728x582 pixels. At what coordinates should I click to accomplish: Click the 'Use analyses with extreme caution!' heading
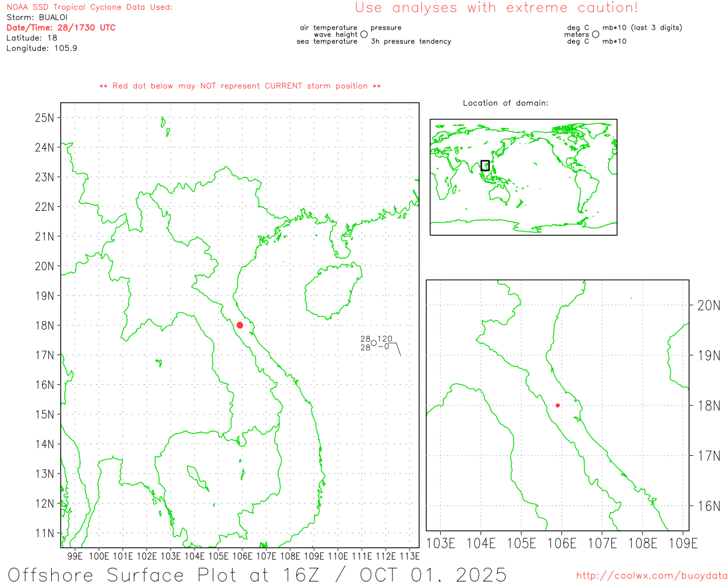pos(496,8)
